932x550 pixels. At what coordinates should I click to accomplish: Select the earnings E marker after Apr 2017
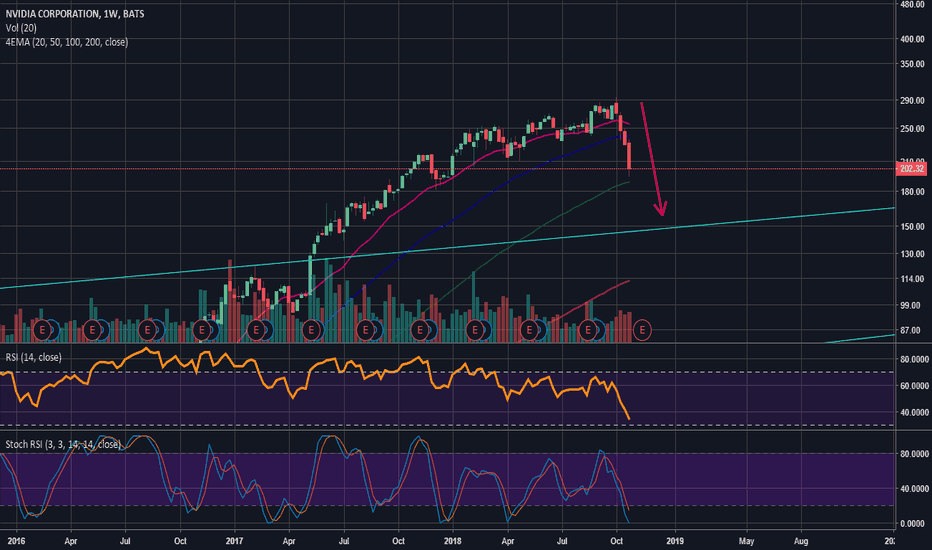point(311,329)
